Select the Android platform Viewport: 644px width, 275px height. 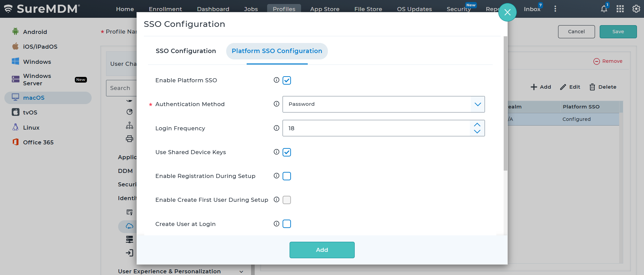coord(35,32)
